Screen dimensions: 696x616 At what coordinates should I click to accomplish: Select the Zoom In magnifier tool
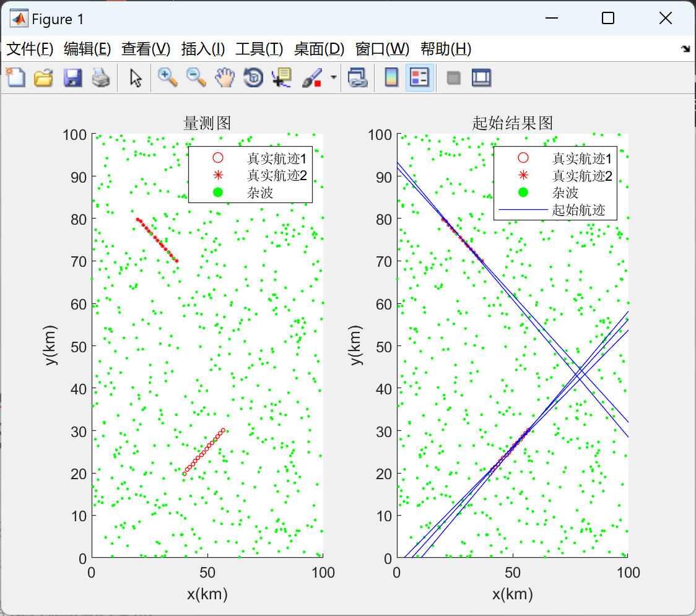[166, 77]
